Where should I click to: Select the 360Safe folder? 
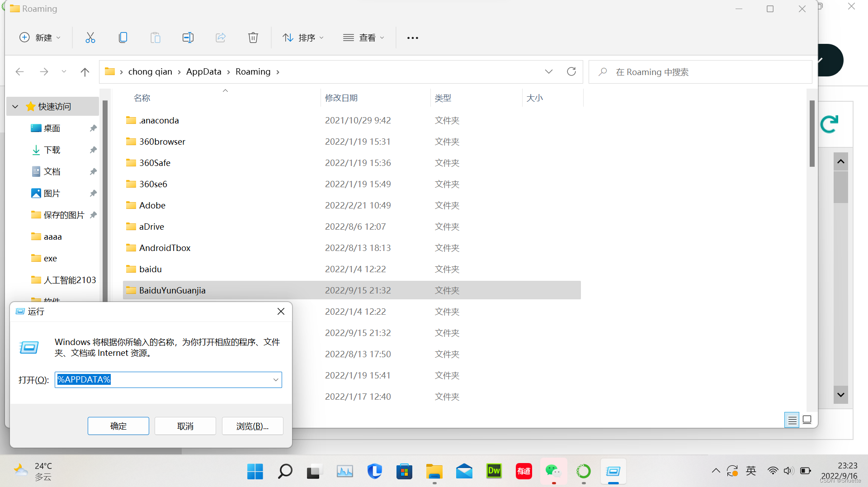click(x=352, y=163)
